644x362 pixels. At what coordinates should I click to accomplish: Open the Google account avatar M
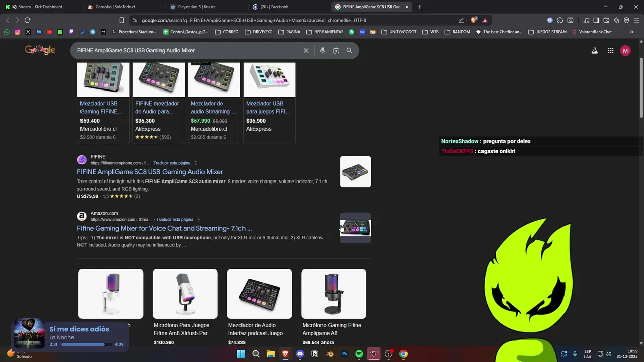pos(625,51)
